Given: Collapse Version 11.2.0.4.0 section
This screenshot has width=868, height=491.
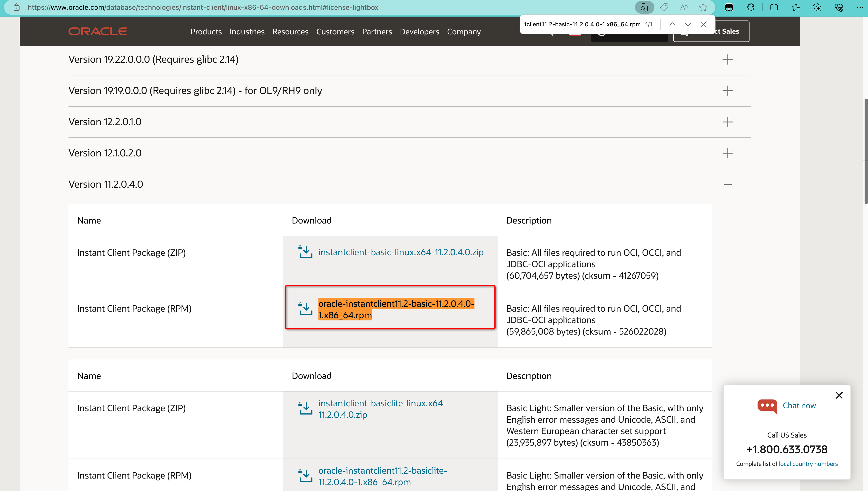Looking at the screenshot, I should [x=728, y=184].
